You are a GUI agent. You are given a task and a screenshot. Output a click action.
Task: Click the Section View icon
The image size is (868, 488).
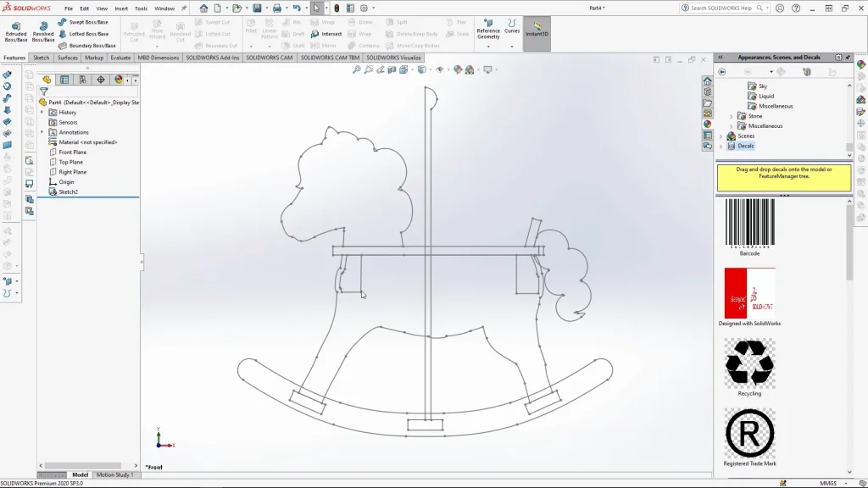tap(392, 69)
